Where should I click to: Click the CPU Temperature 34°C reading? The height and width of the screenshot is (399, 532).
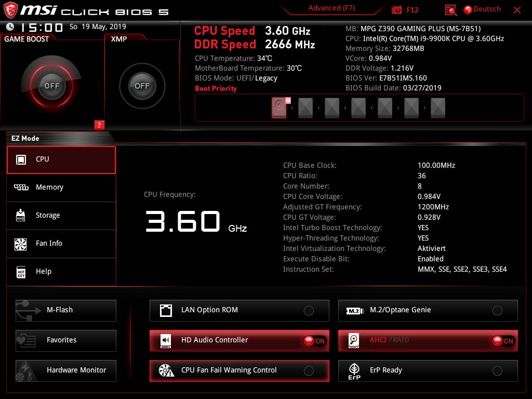tap(233, 58)
